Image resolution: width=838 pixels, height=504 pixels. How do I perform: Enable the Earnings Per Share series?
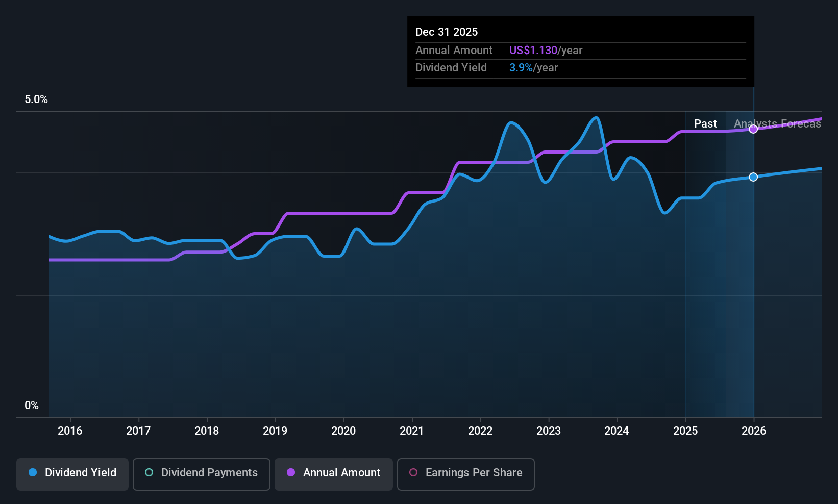466,474
